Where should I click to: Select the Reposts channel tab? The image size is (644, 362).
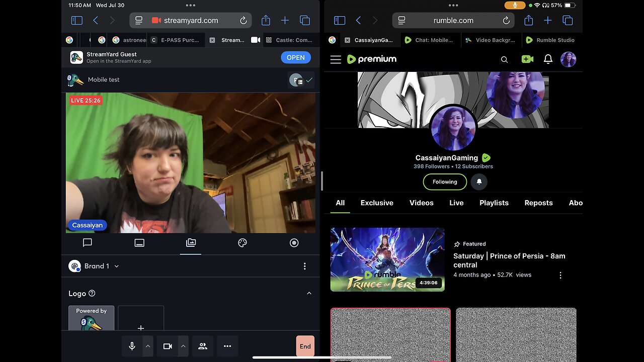click(538, 203)
